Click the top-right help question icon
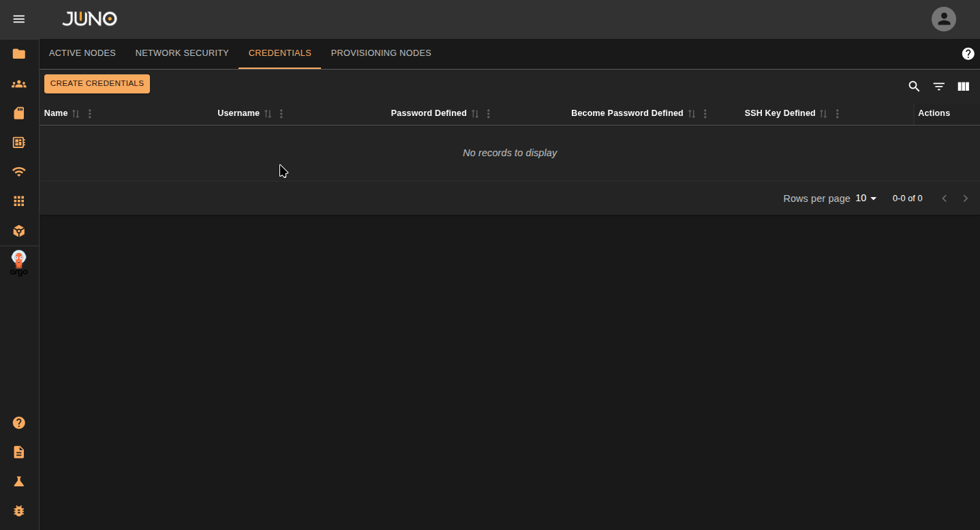Screen dimensions: 980x530 pyautogui.click(x=968, y=54)
